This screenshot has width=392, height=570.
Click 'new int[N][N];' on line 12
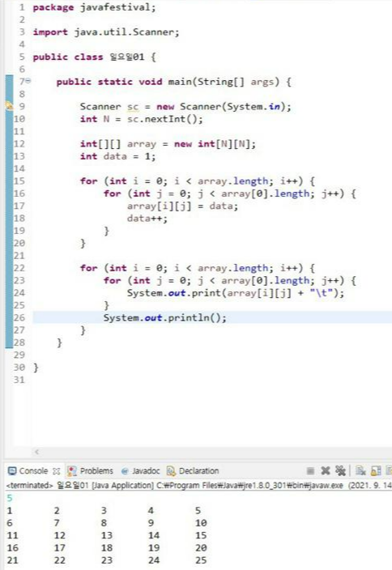pyautogui.click(x=215, y=144)
